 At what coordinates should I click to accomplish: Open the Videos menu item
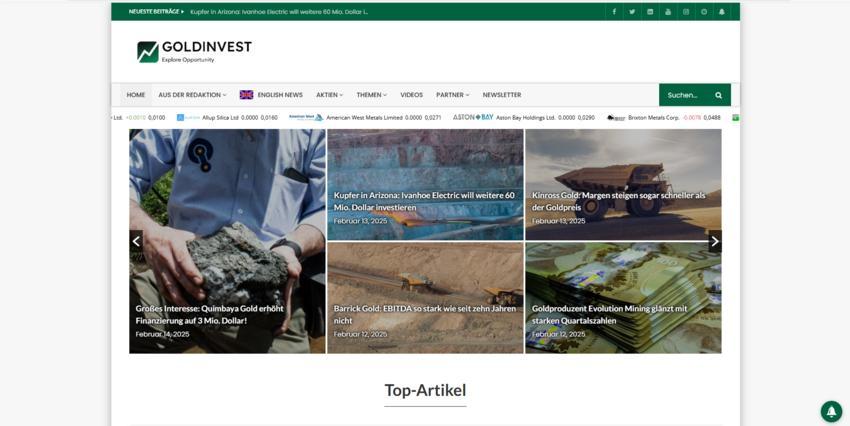coord(411,95)
